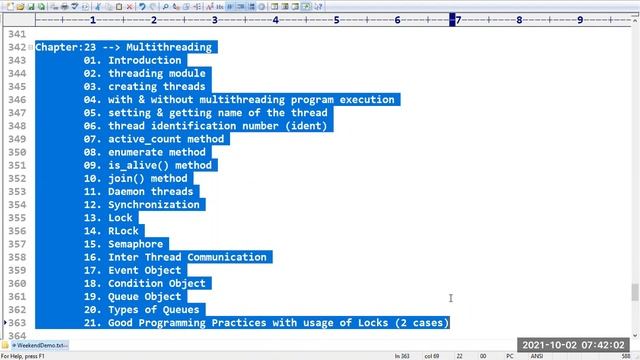
Task: Click the Print icon in toolbar
Action: 64,7
